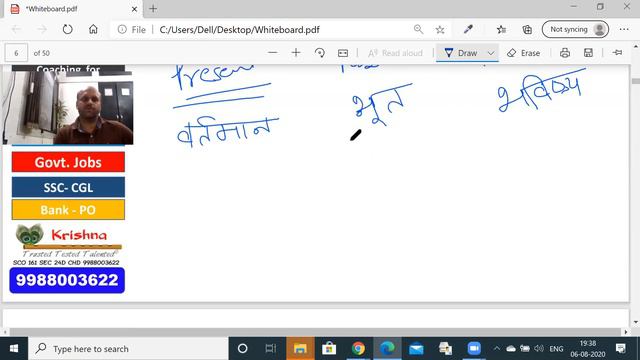Open a new browser tab
This screenshot has height=360, width=640.
153,9
